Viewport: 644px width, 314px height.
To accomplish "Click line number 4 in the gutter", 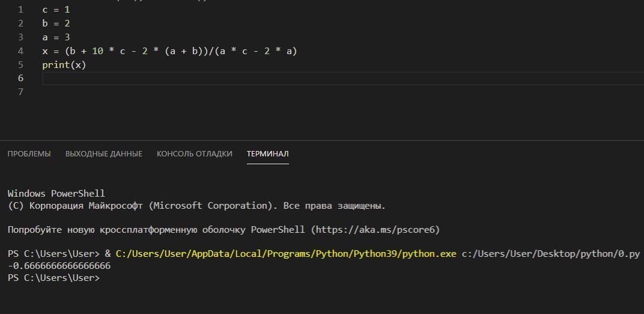I will 21,51.
